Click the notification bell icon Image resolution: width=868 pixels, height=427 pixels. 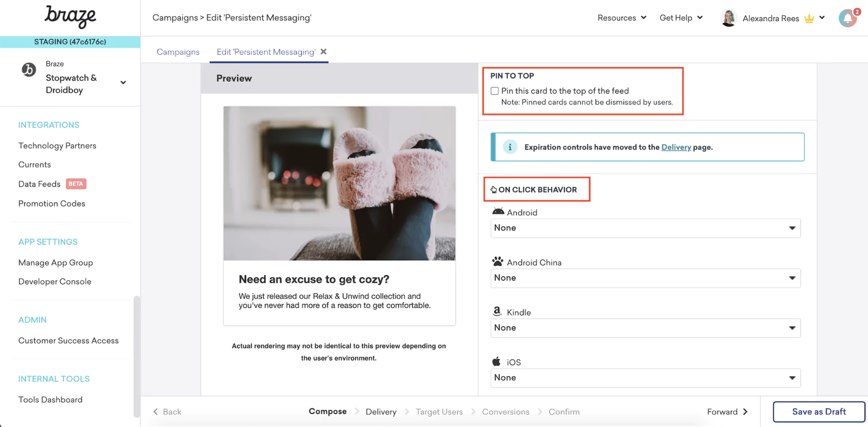[x=847, y=18]
